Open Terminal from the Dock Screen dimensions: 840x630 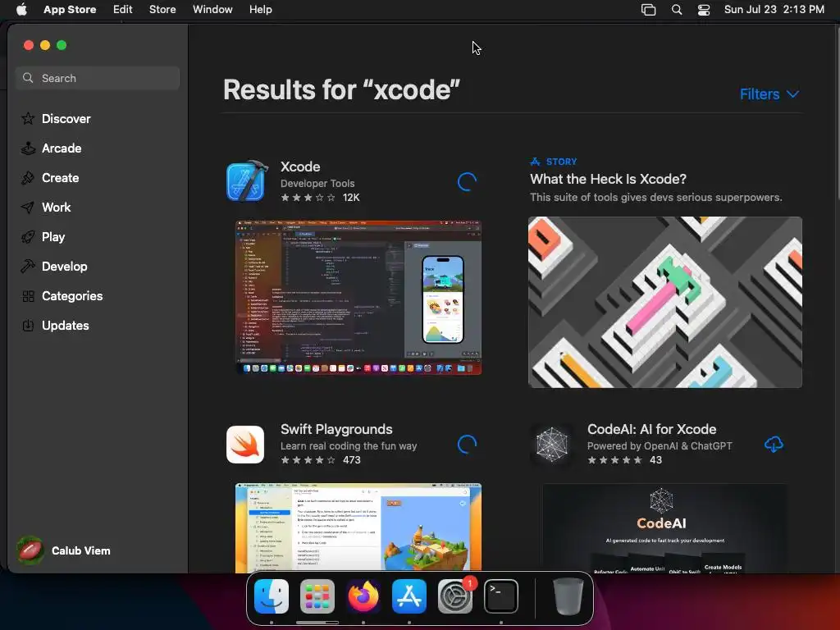click(x=501, y=596)
